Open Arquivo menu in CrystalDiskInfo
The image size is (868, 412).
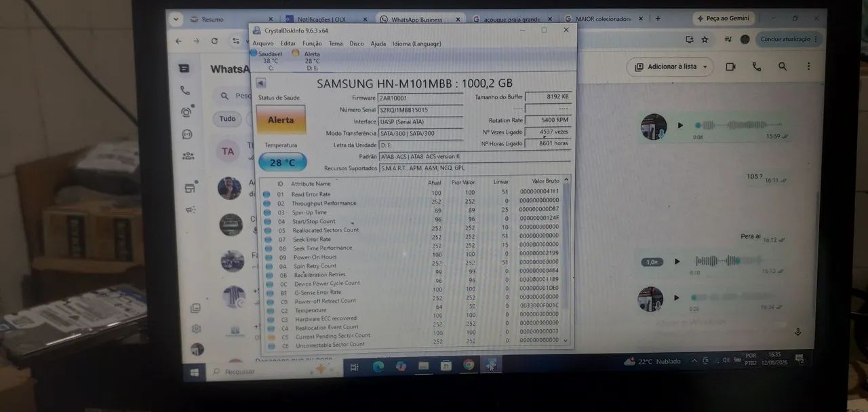(x=263, y=43)
